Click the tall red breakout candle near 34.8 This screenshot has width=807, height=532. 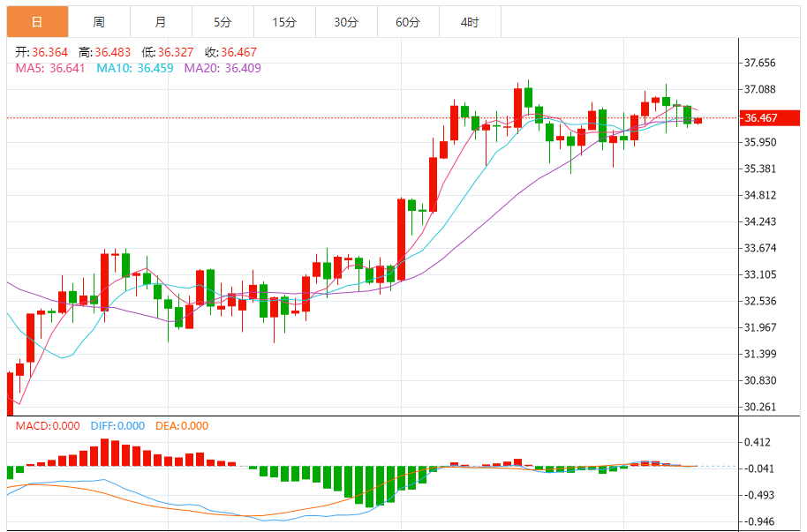(402, 239)
